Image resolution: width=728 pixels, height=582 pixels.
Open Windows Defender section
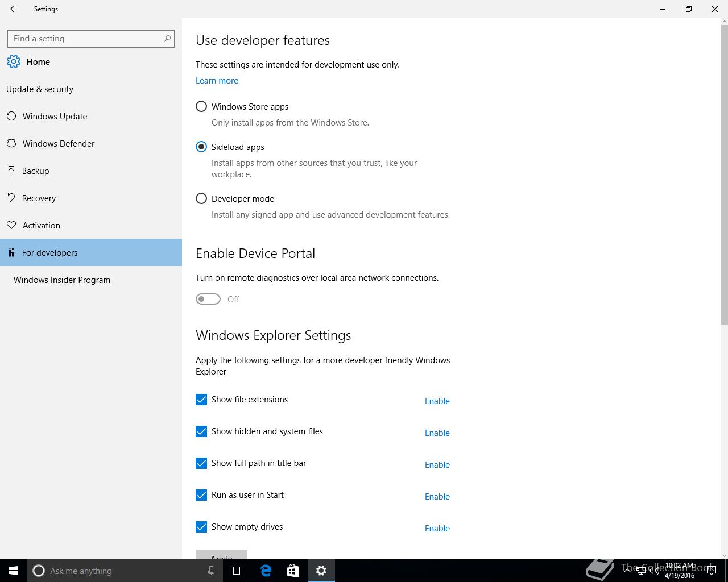pyautogui.click(x=91, y=143)
